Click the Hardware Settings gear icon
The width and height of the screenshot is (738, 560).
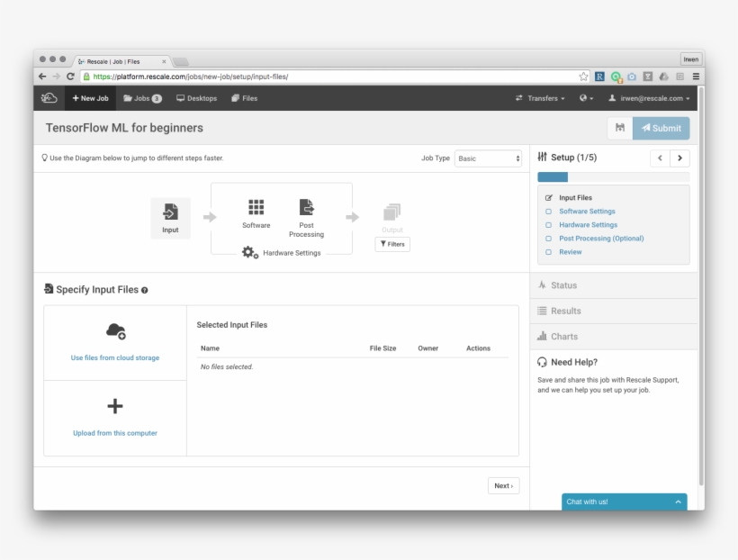pos(248,254)
